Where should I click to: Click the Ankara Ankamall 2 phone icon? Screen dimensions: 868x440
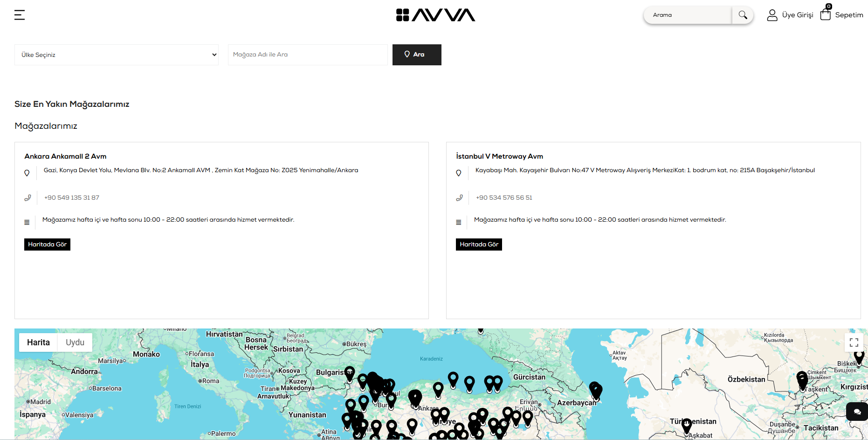(28, 198)
